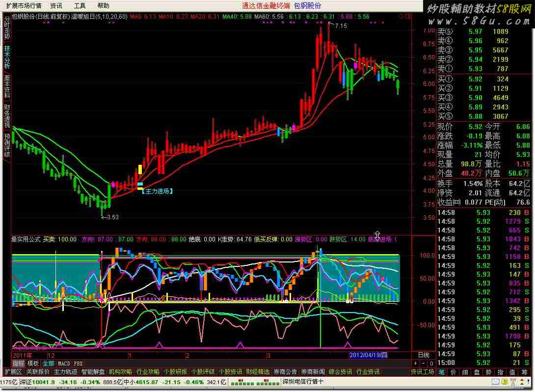The width and height of the screenshot is (535, 392).
Task: Click the 3.53 low price label
Action: click(x=112, y=217)
